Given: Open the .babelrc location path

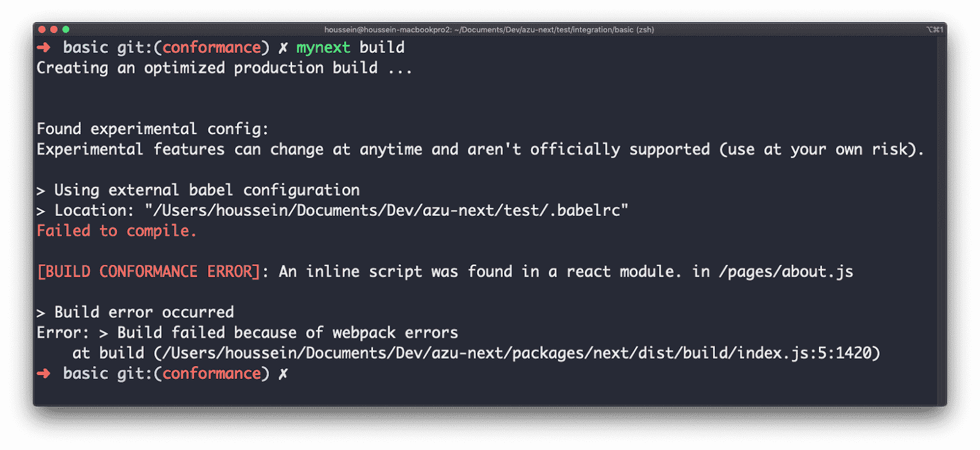Looking at the screenshot, I should (x=386, y=211).
